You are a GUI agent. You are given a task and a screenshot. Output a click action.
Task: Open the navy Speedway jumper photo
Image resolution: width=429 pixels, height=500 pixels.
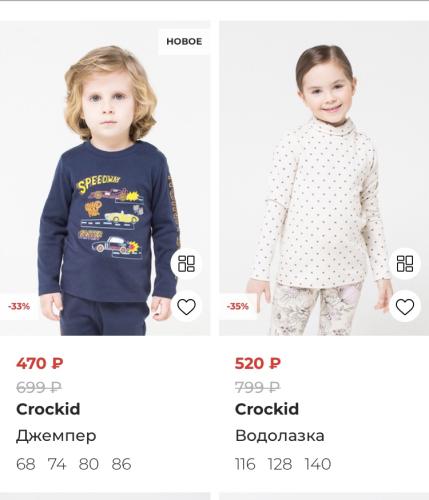105,178
